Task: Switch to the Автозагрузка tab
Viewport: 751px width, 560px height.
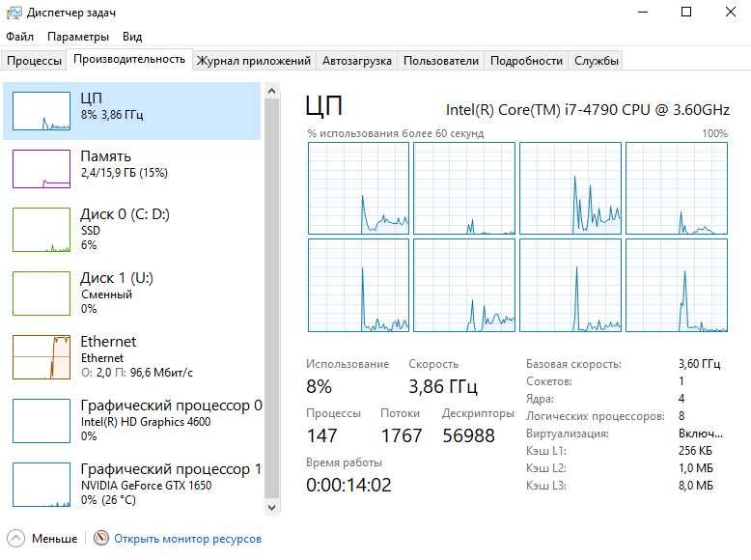Action: (x=357, y=61)
